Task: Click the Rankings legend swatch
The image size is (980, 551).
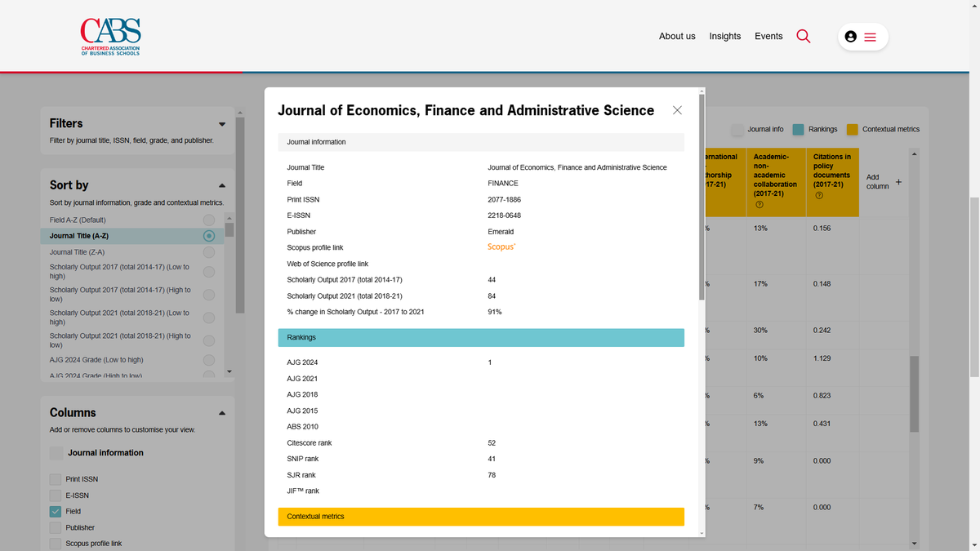Action: (x=799, y=130)
